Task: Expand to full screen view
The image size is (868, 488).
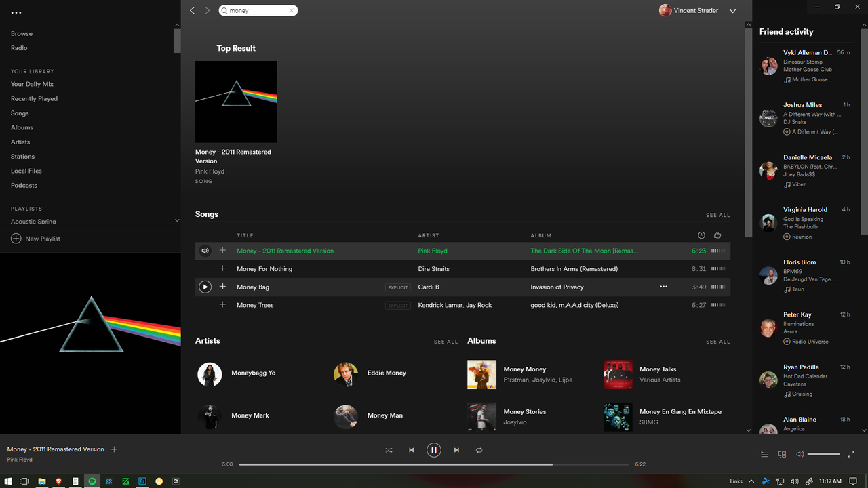Action: click(x=851, y=454)
